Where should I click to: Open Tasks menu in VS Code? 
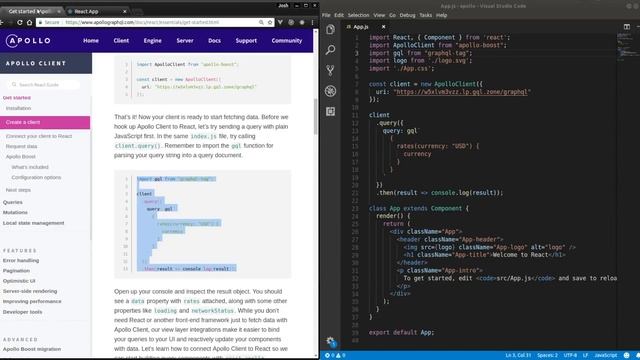click(425, 15)
